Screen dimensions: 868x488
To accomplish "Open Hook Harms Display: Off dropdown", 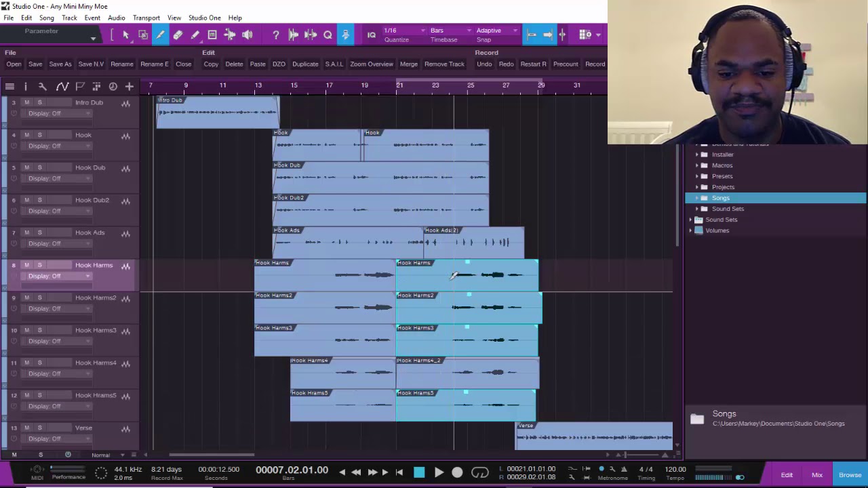I will tap(58, 276).
